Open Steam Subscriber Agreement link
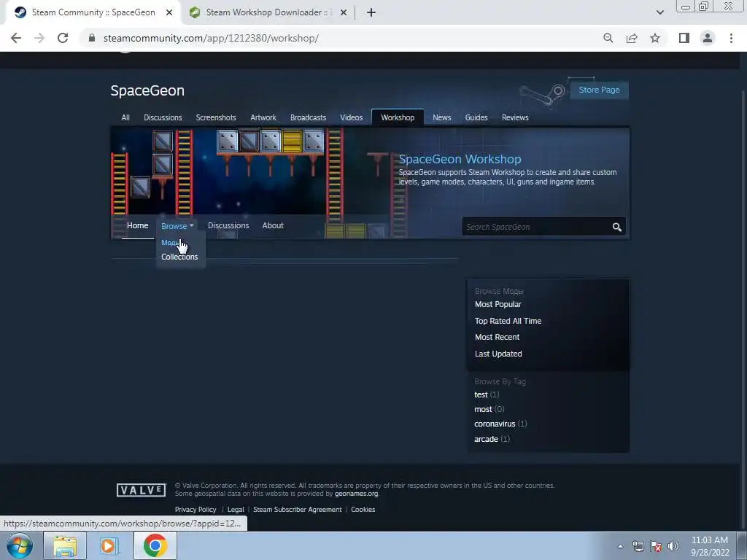 pyautogui.click(x=298, y=510)
